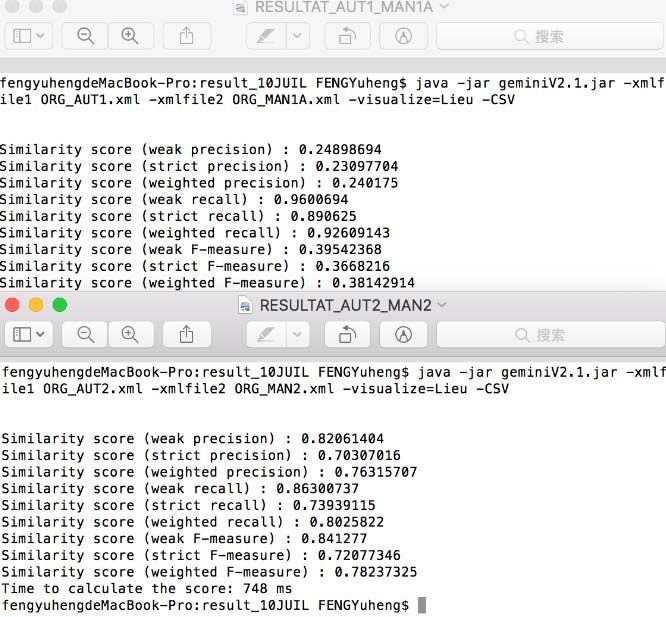Click weighted recall value 0.8025822
The height and width of the screenshot is (617, 666).
click(347, 522)
